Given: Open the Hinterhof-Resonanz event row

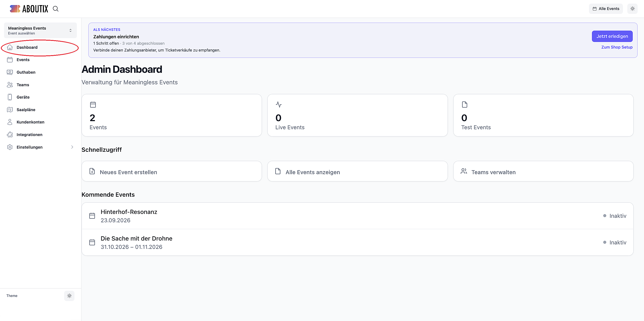Looking at the screenshot, I should click(357, 216).
